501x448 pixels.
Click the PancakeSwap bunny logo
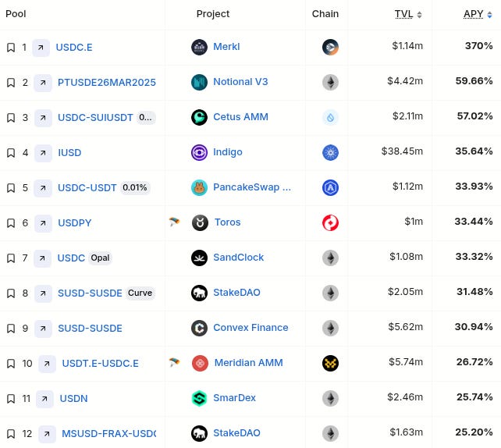pos(199,188)
